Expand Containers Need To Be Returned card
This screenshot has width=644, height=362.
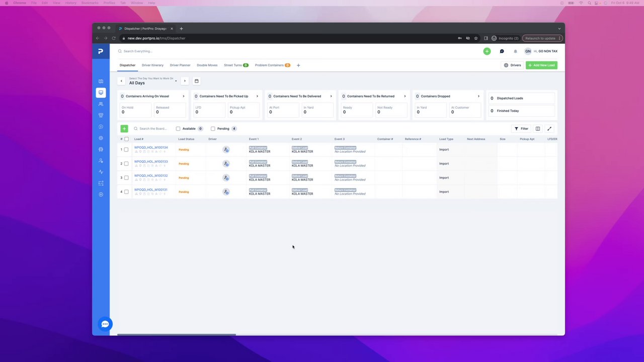tap(405, 96)
